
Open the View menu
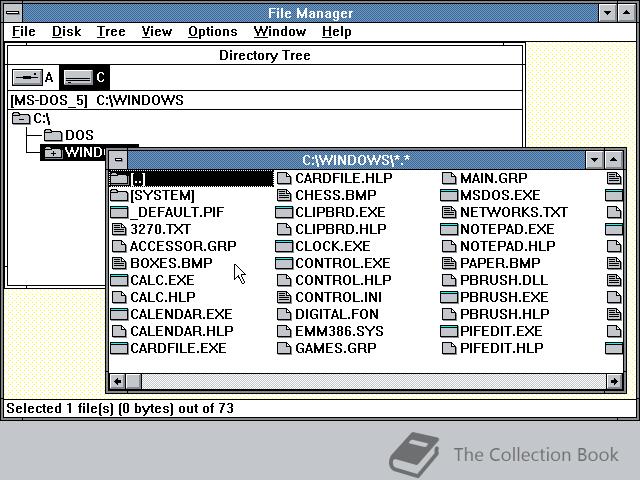[x=157, y=31]
